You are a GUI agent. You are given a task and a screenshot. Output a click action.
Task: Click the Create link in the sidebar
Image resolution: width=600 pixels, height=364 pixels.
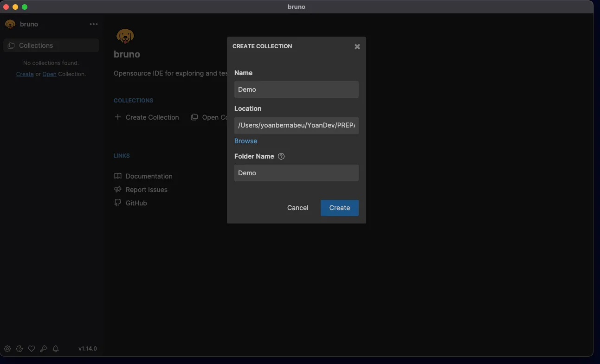pyautogui.click(x=25, y=74)
